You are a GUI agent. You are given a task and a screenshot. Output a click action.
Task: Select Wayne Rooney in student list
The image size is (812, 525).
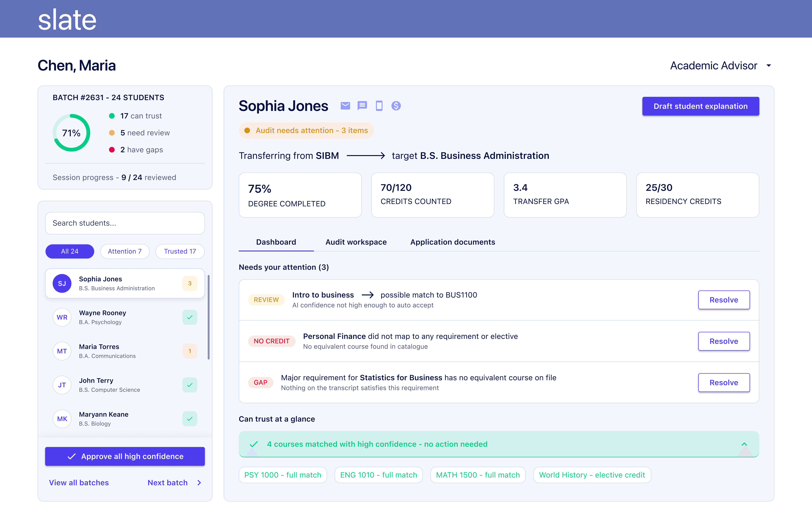click(x=125, y=317)
